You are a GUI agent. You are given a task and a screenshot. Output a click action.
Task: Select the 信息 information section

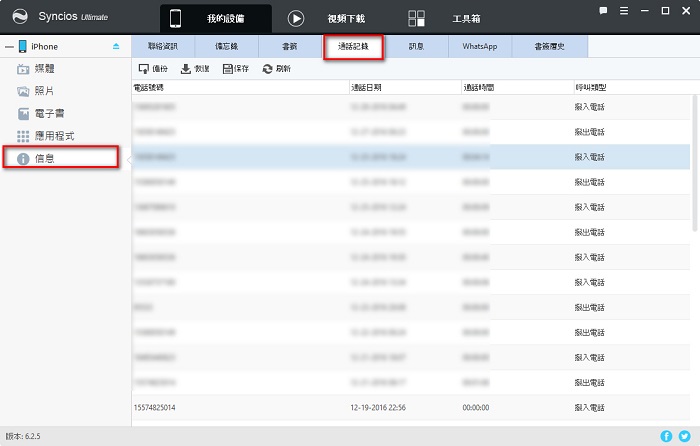point(61,157)
